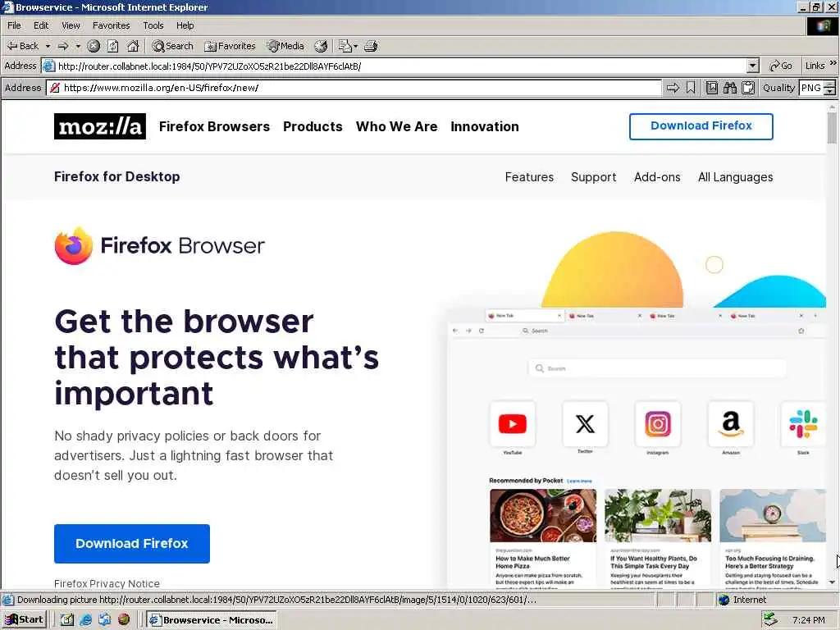
Task: Open the Favorites pane button
Action: click(230, 46)
